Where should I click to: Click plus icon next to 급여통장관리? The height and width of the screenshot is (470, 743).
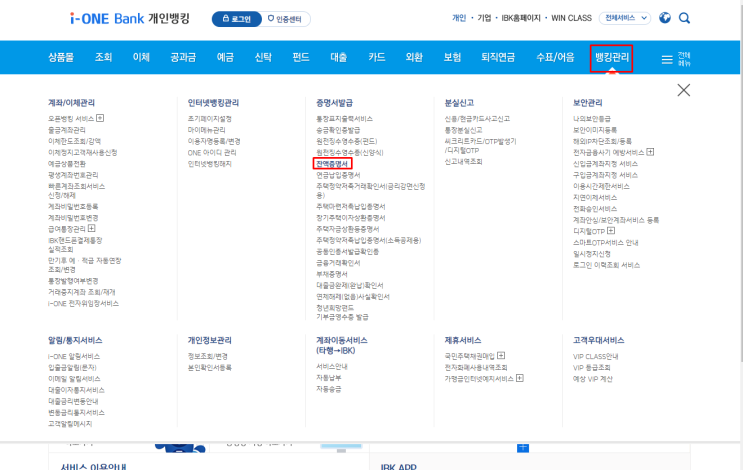tap(91, 228)
